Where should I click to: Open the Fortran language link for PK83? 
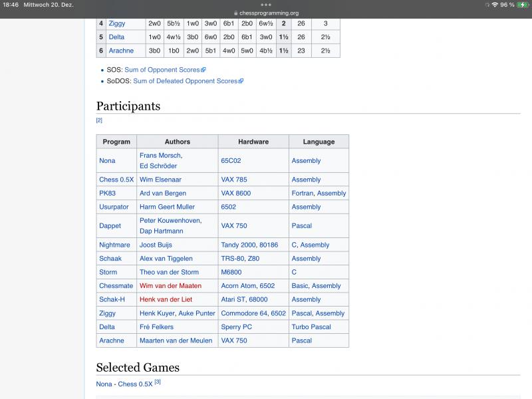pyautogui.click(x=303, y=194)
